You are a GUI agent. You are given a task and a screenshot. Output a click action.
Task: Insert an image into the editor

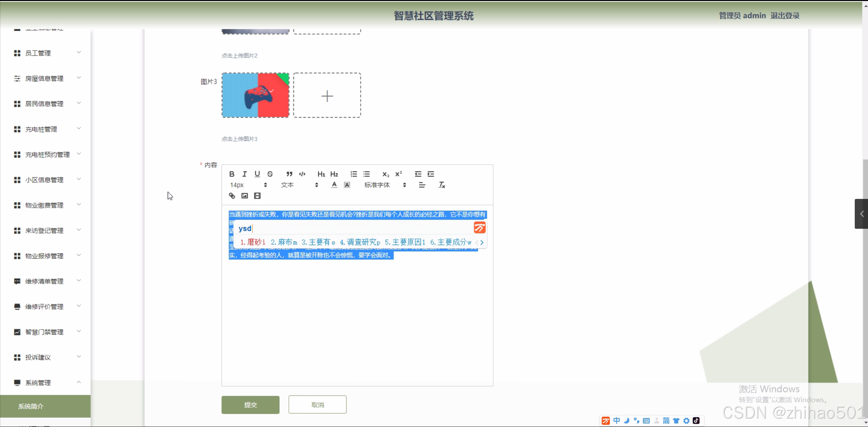point(244,196)
